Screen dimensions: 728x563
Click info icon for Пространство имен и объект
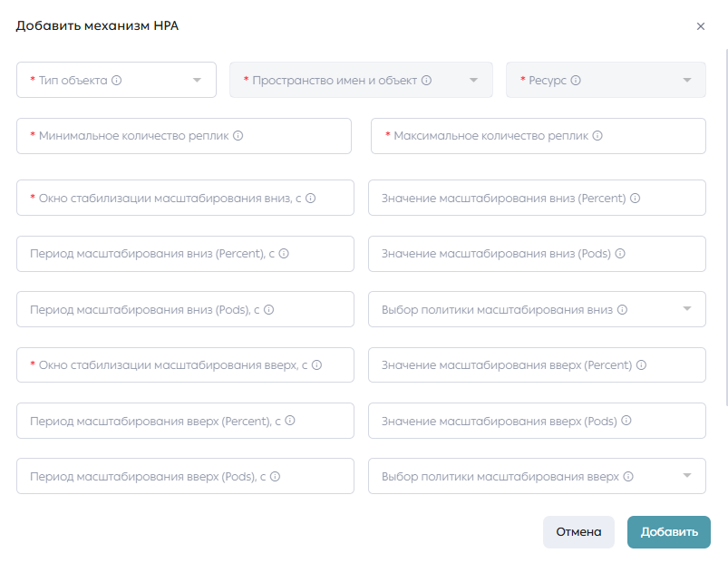click(426, 81)
